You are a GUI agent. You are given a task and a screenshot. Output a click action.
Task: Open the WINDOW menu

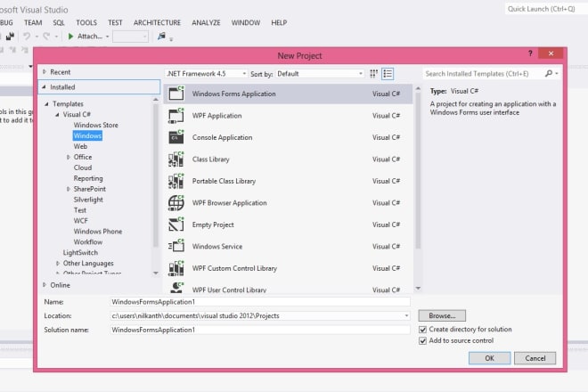pyautogui.click(x=246, y=22)
